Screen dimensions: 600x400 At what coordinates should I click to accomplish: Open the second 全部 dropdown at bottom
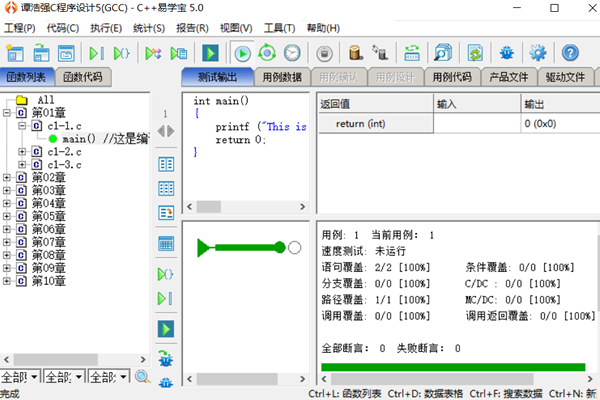tap(78, 377)
